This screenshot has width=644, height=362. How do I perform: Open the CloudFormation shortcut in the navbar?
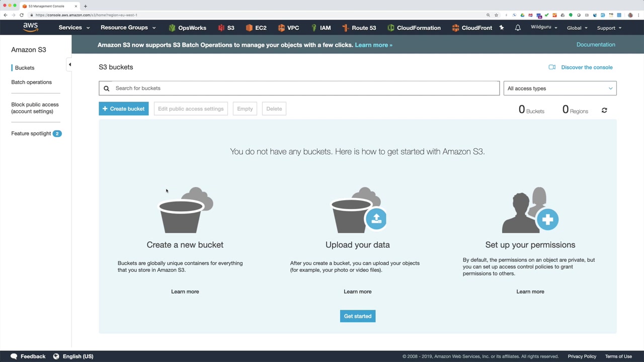click(414, 28)
